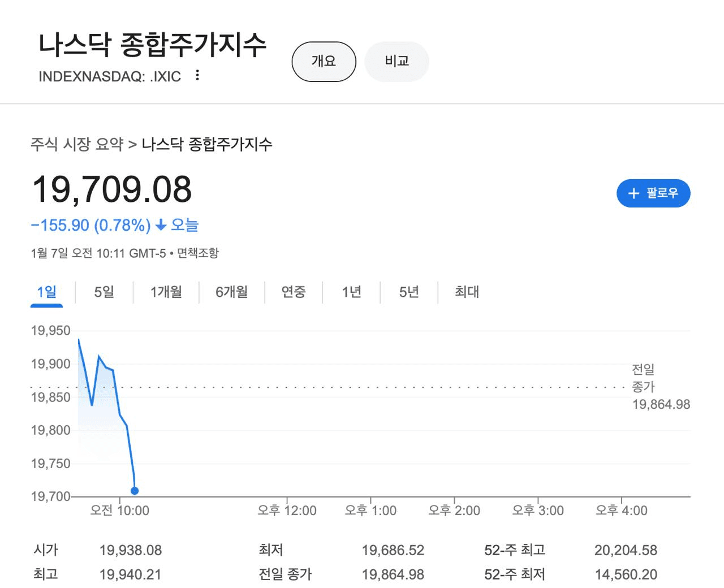Select the 비교 compare chip

pos(397,61)
